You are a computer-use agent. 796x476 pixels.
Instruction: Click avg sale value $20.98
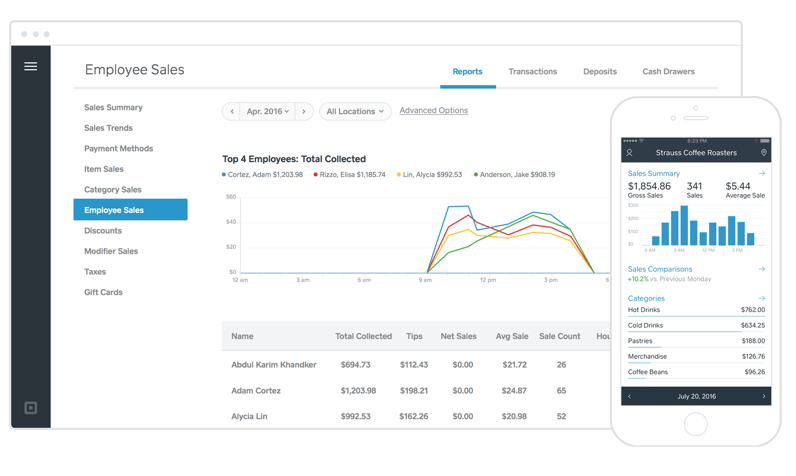(x=514, y=417)
